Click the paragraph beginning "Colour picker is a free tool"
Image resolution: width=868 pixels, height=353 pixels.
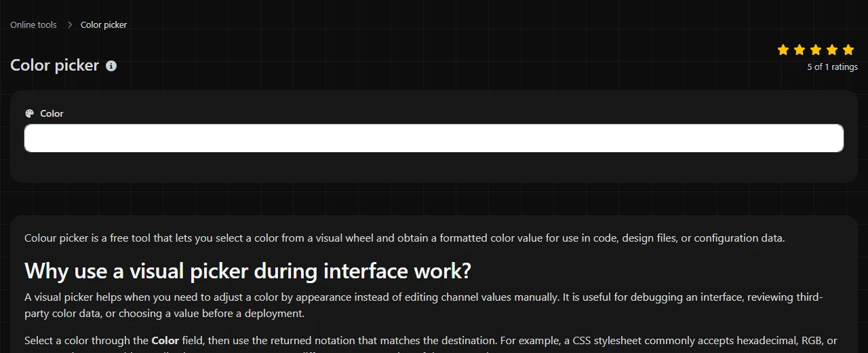[x=404, y=238]
